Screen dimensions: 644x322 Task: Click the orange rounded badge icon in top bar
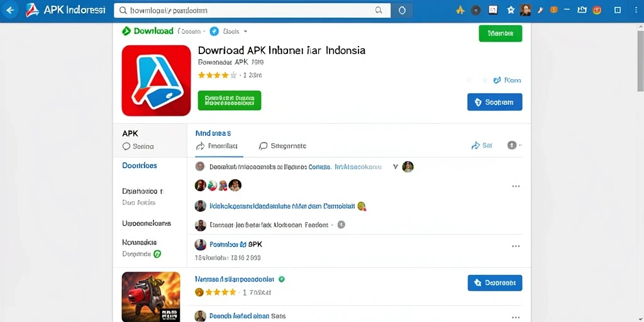click(553, 10)
